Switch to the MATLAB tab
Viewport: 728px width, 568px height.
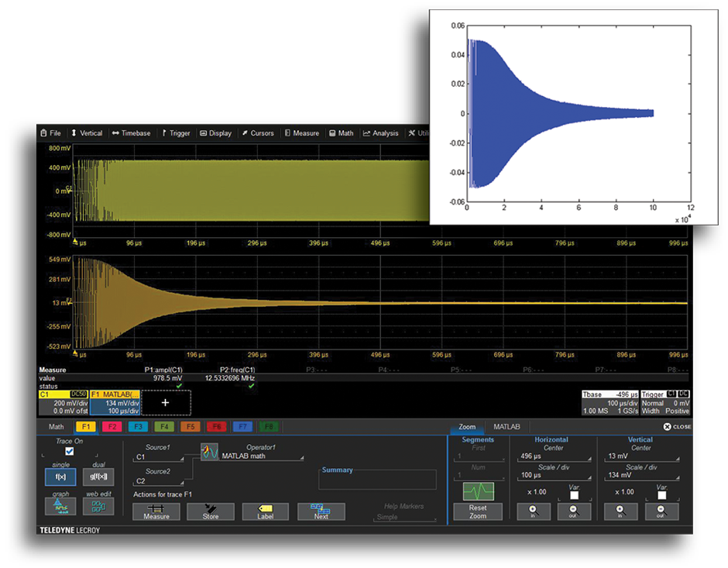[x=507, y=427]
